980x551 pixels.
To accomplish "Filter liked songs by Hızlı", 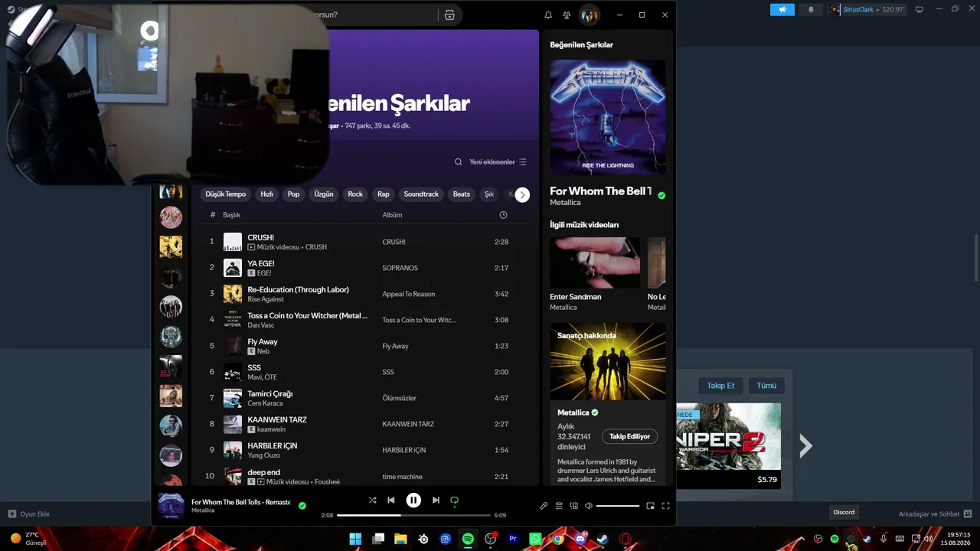I will pyautogui.click(x=267, y=194).
